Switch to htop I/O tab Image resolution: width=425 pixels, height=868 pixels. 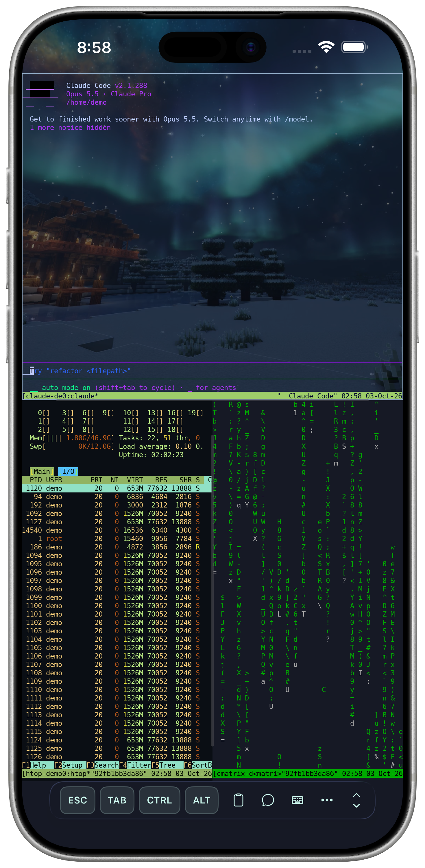pos(68,471)
